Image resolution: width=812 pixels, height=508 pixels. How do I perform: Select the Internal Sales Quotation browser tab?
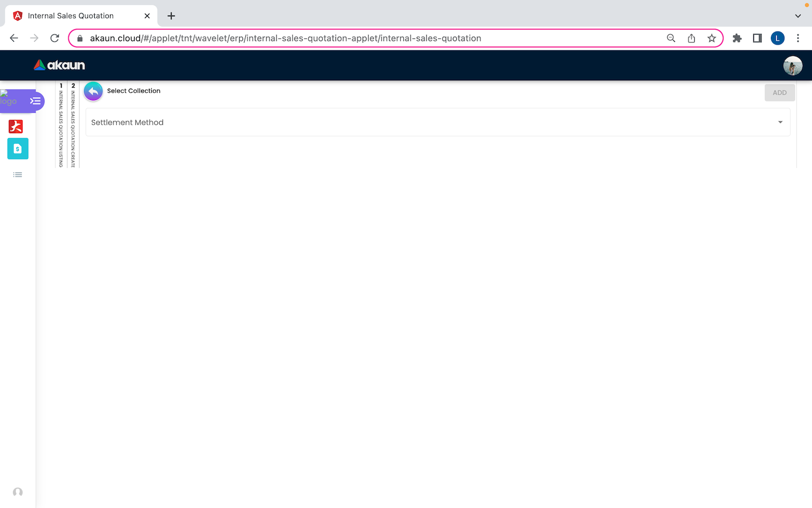[81, 16]
